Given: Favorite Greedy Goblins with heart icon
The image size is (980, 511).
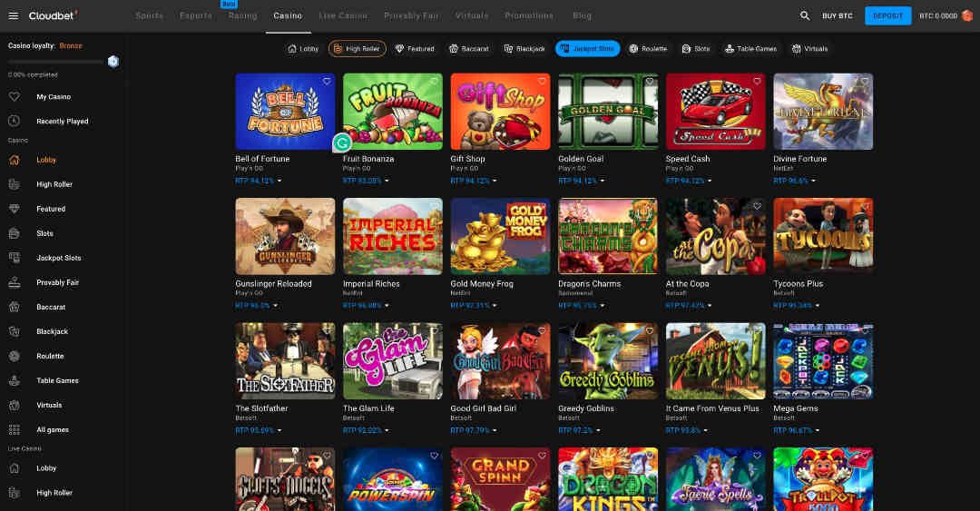Looking at the screenshot, I should [650, 331].
